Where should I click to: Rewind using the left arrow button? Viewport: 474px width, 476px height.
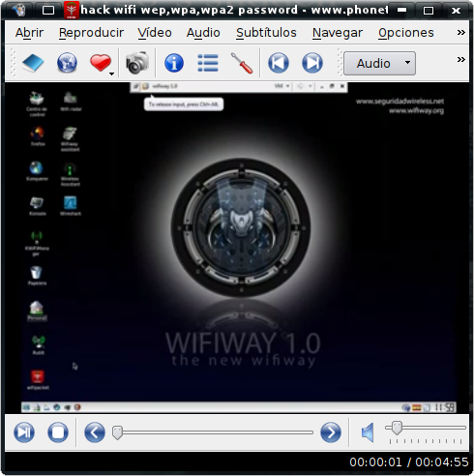click(95, 432)
